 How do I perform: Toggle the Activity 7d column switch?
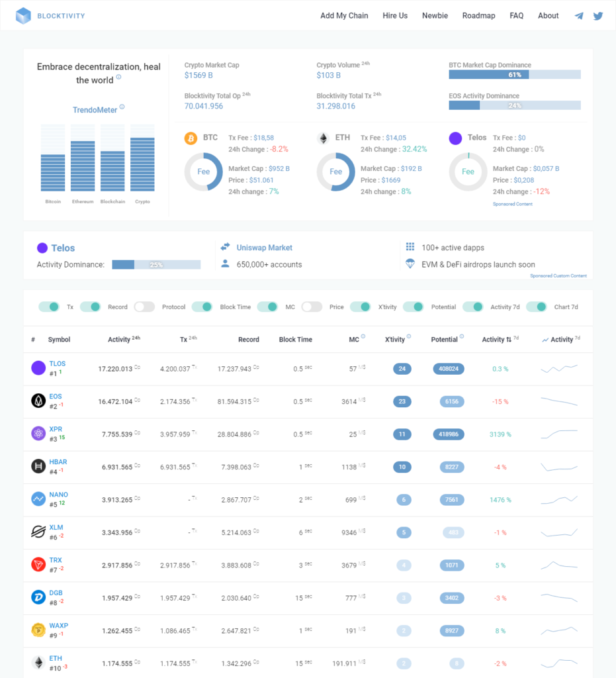pyautogui.click(x=472, y=307)
